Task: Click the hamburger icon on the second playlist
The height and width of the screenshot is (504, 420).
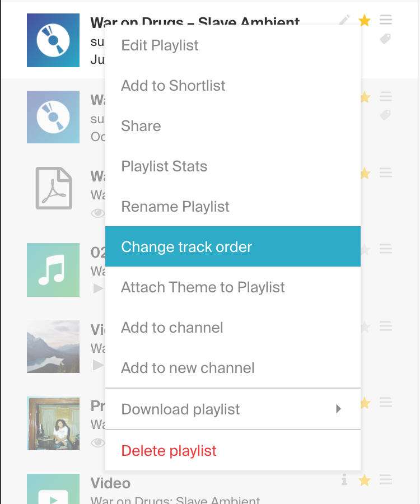Action: coord(385,96)
